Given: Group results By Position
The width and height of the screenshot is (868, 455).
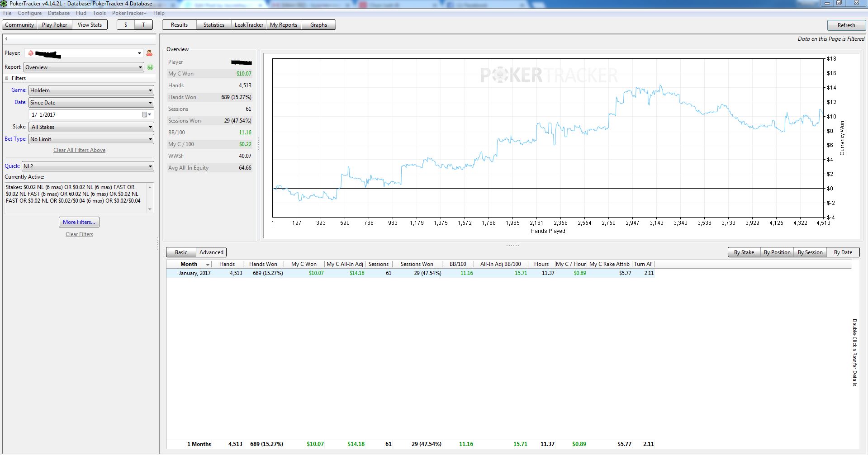Looking at the screenshot, I should [x=777, y=252].
